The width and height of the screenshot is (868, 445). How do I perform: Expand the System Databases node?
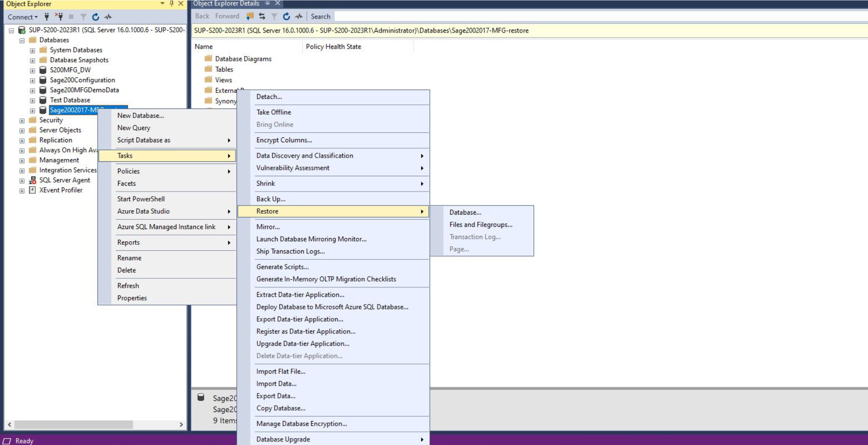(x=33, y=50)
